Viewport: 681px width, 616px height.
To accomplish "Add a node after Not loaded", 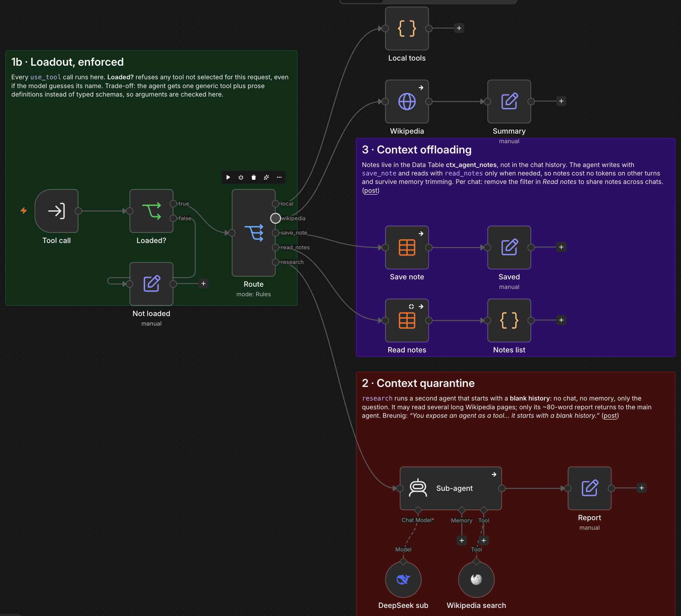I will pos(203,283).
